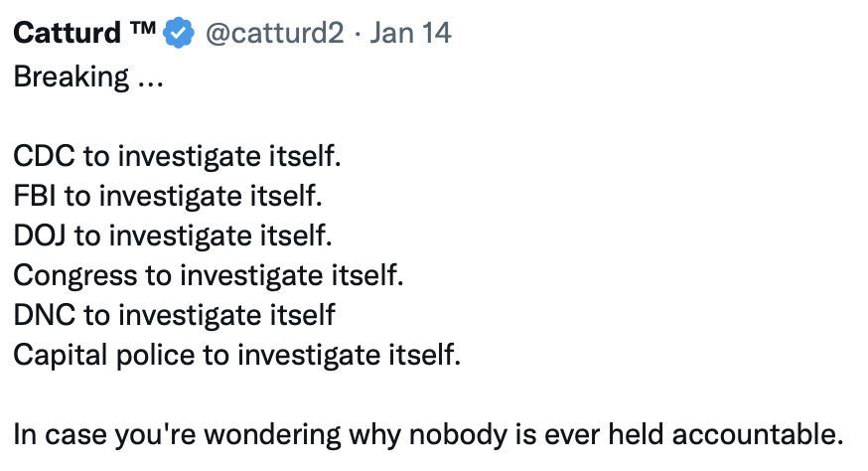This screenshot has width=868, height=471.
Task: Select the 'FBI to investigate itself' line
Action: (x=168, y=197)
